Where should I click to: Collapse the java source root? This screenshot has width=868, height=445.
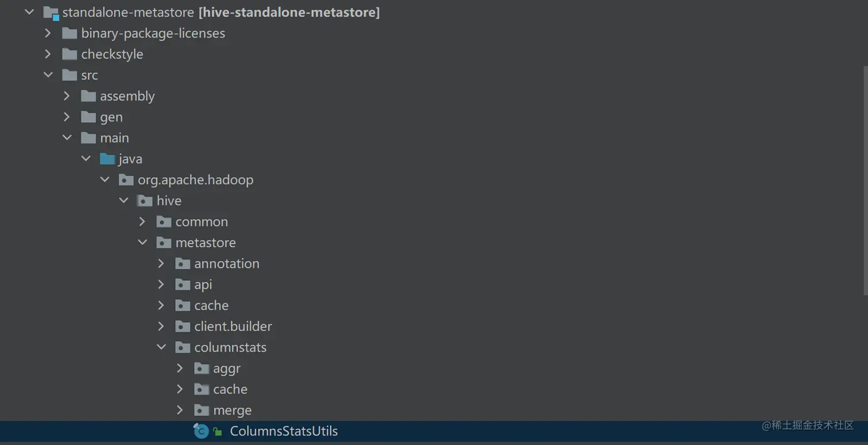pos(86,159)
